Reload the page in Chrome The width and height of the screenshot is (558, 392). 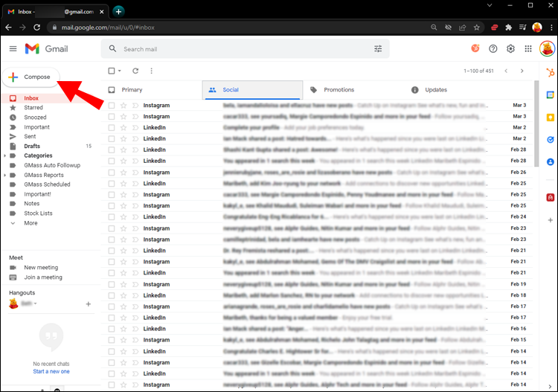point(36,28)
